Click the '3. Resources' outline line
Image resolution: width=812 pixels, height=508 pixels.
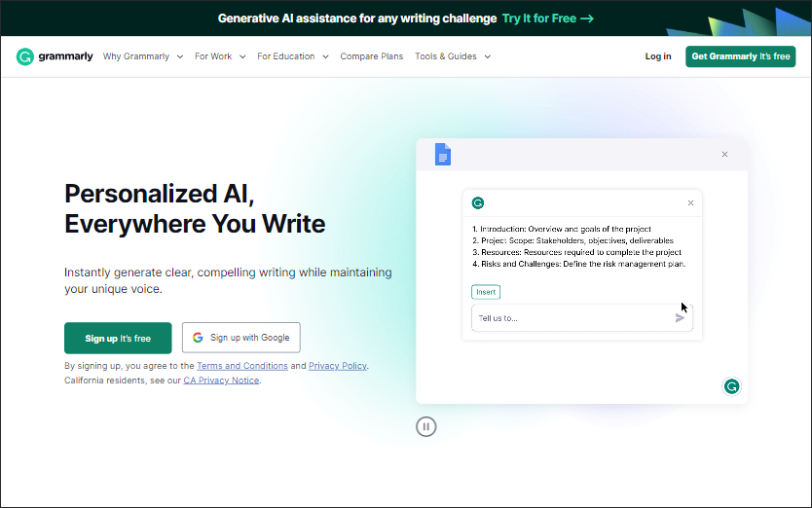pyautogui.click(x=576, y=252)
